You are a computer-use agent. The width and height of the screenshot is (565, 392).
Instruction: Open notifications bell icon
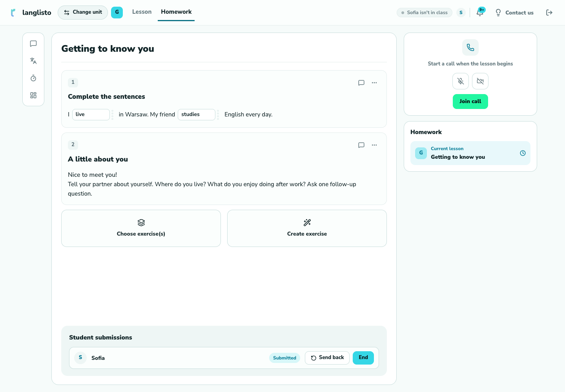pos(480,13)
